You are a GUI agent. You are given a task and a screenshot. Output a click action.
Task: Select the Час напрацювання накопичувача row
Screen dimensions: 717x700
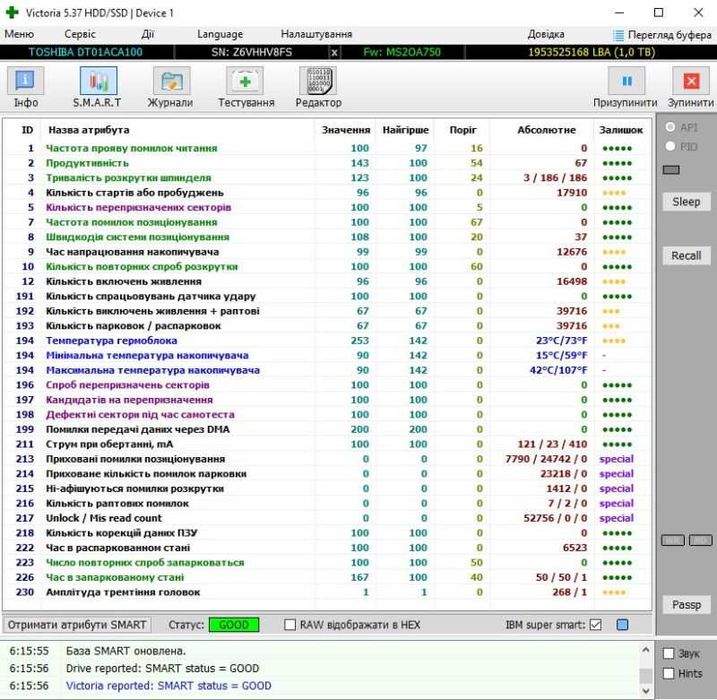[x=327, y=251]
